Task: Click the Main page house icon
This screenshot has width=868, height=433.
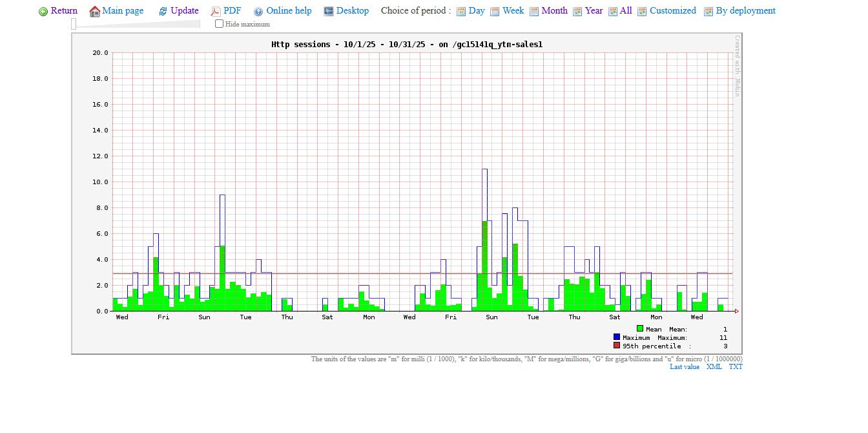Action: 95,12
